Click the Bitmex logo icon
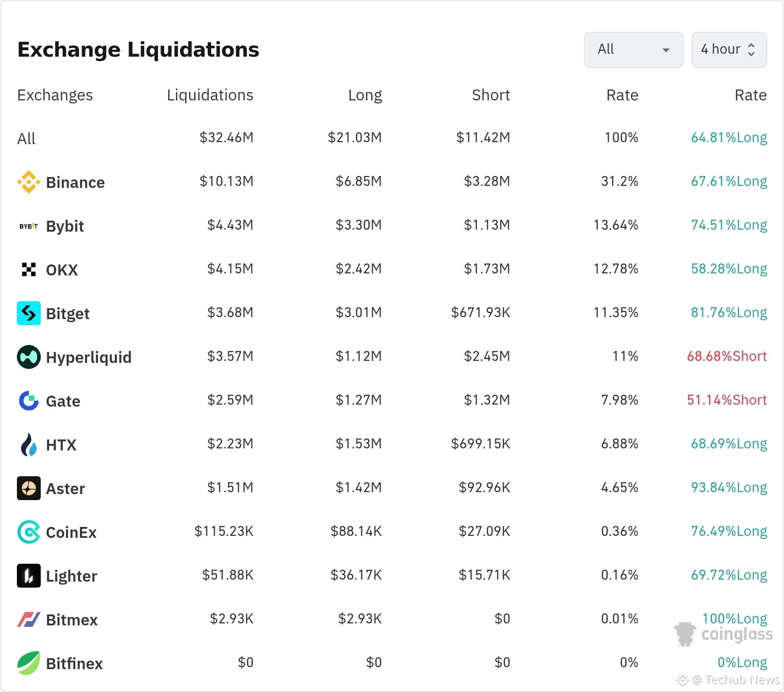Image resolution: width=784 pixels, height=692 pixels. [29, 619]
